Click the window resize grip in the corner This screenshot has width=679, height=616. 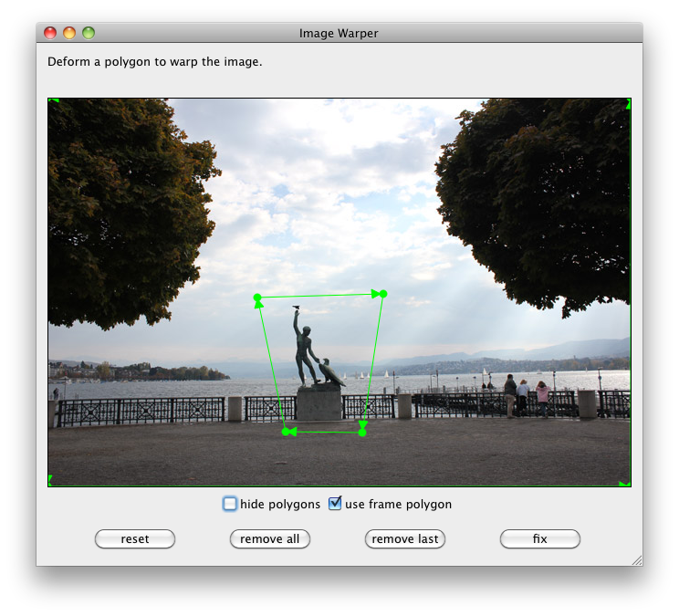[x=636, y=559]
